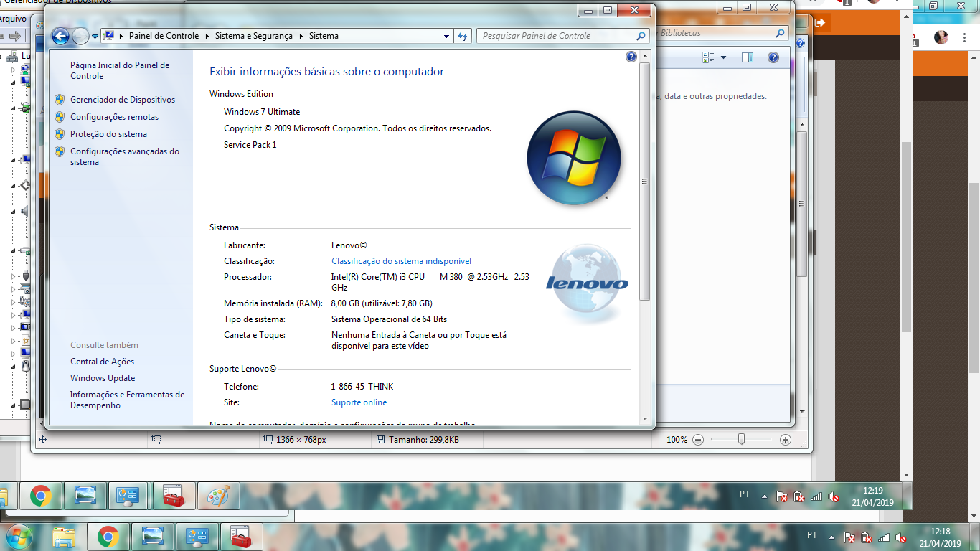Click the Pesquisar Painel de Controle search field
980x551 pixels.
[x=556, y=36]
